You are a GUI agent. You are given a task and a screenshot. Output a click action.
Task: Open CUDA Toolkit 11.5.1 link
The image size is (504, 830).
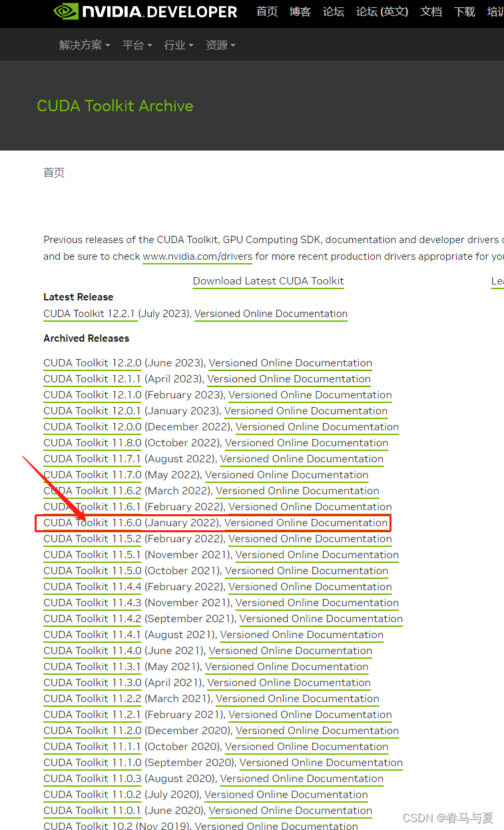(92, 555)
